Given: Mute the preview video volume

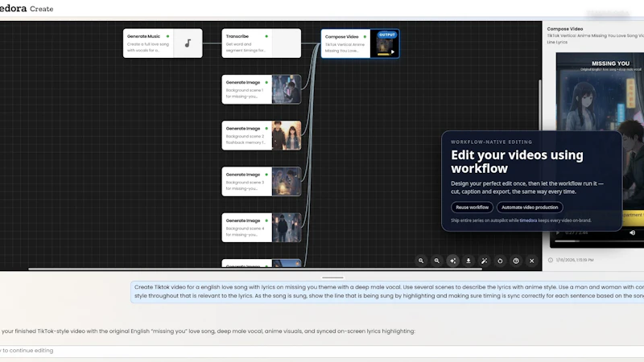Looking at the screenshot, I should 632,232.
